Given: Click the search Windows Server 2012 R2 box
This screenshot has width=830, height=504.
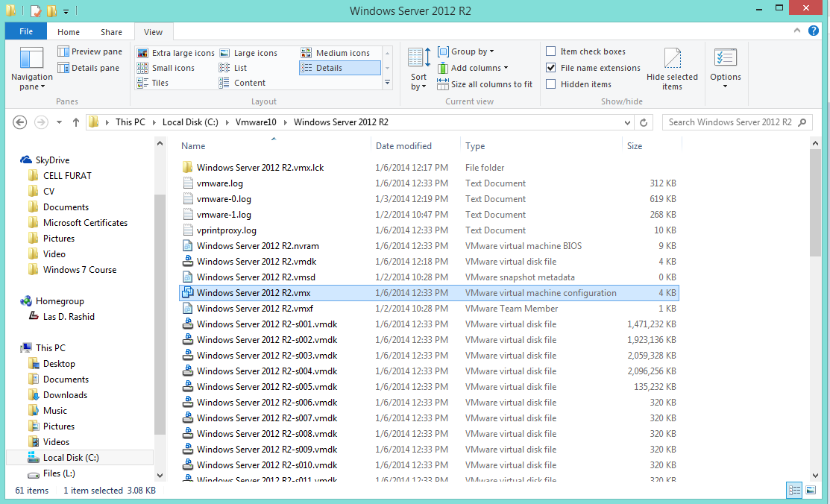Looking at the screenshot, I should [x=738, y=122].
